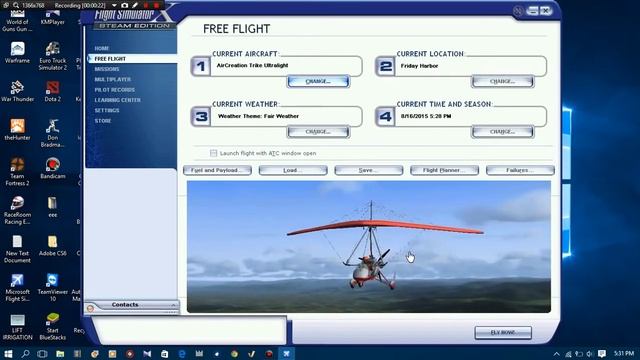
Task: Select the Adobe CS6 desktop icon
Action: click(53, 245)
